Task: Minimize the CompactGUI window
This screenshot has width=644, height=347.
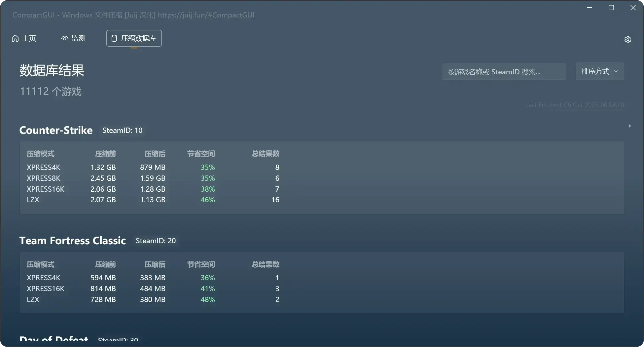Action: [x=590, y=8]
